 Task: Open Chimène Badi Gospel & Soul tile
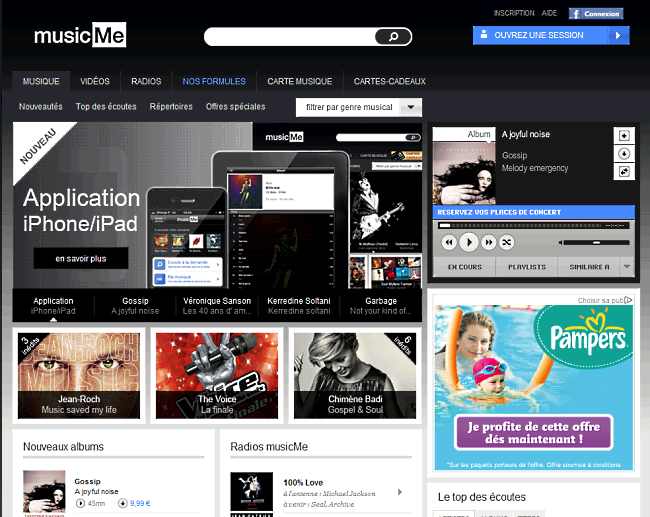[x=355, y=376]
